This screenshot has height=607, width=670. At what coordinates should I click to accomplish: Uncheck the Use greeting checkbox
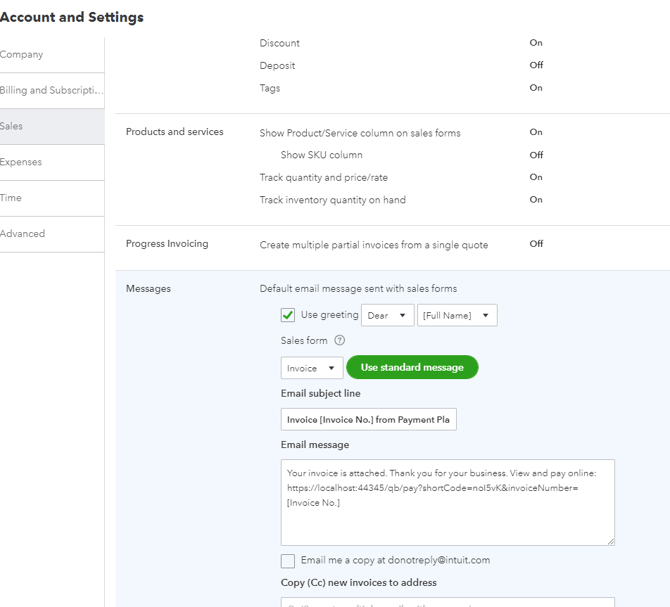tap(288, 315)
